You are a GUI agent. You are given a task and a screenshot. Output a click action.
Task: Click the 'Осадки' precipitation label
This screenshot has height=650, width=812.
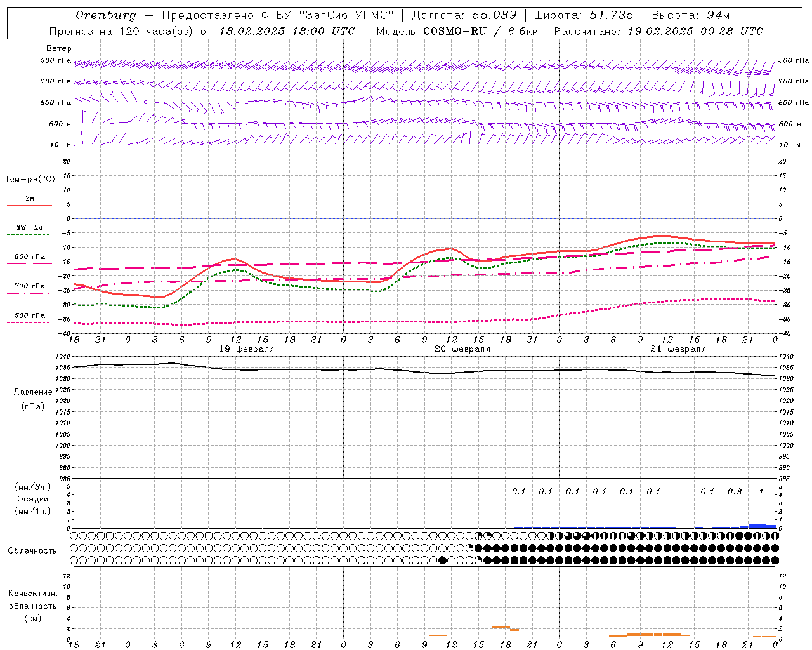(33, 499)
